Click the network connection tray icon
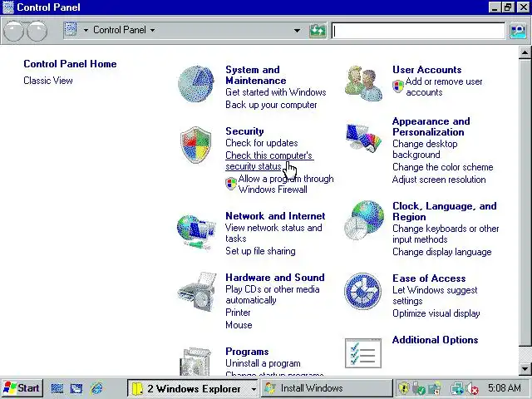 pos(456,388)
